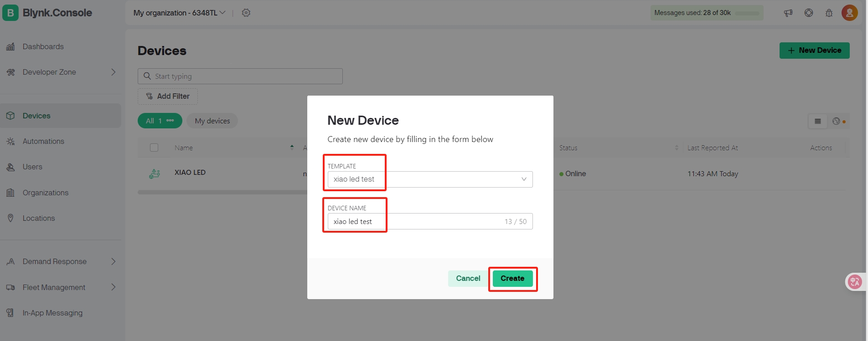Image resolution: width=868 pixels, height=341 pixels.
Task: Select the My devices tab
Action: 212,121
